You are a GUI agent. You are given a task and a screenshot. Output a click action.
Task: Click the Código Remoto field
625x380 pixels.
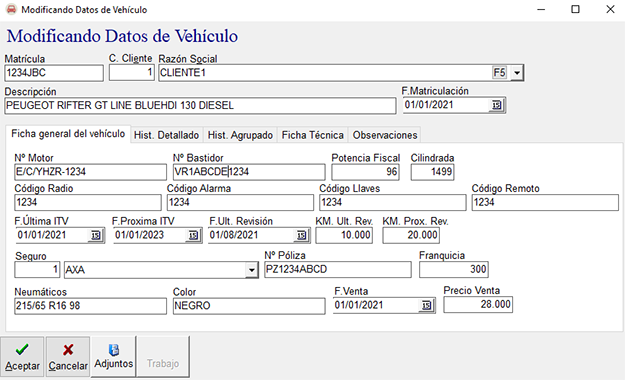[x=545, y=203]
